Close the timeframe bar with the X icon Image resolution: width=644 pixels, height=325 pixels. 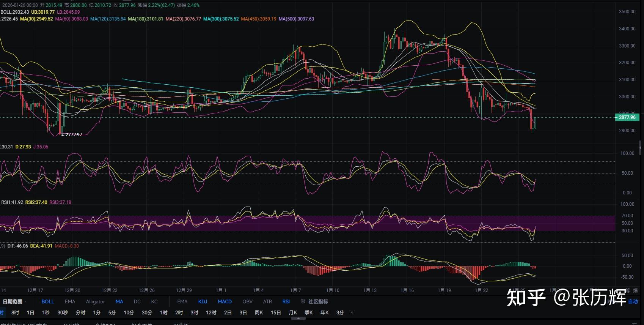click(x=352, y=313)
